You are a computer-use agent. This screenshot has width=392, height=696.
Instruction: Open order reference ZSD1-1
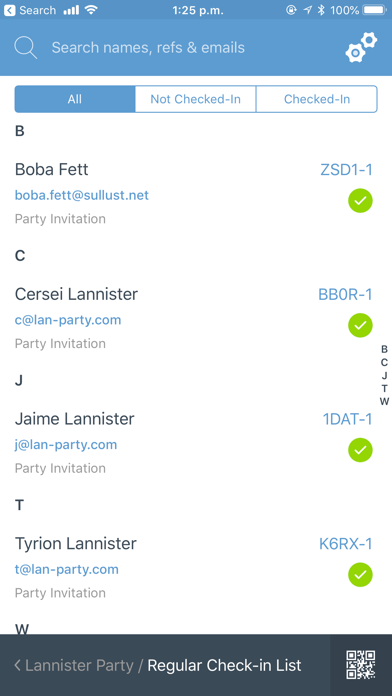click(346, 170)
